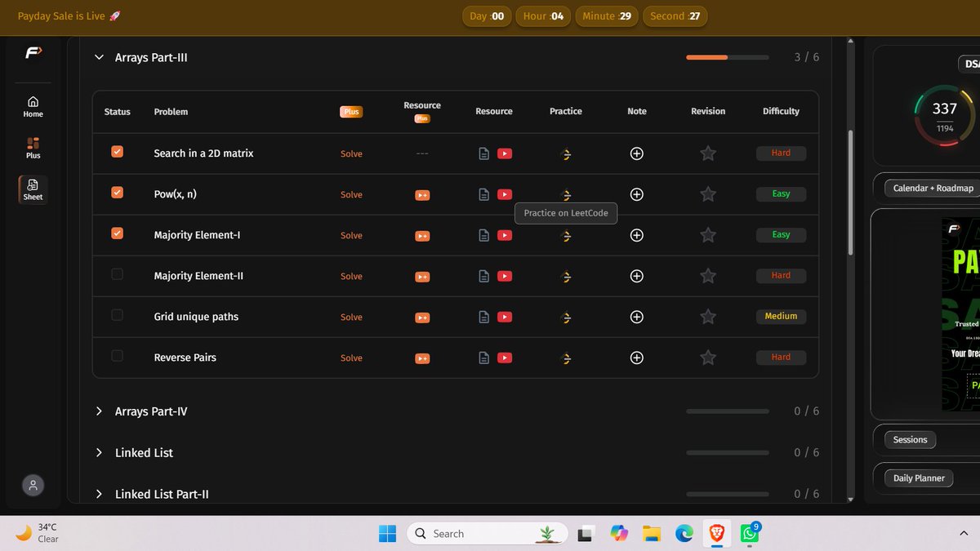Expand the Arrays Part-IV section
The width and height of the screenshot is (980, 551).
coord(99,411)
